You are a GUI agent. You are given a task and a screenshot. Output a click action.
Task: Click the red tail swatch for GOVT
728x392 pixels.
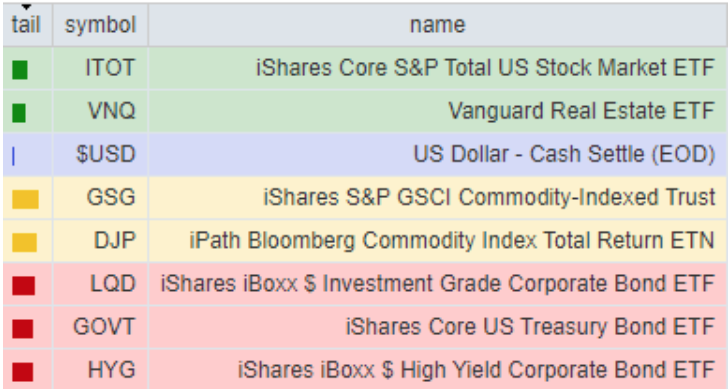pos(23,329)
